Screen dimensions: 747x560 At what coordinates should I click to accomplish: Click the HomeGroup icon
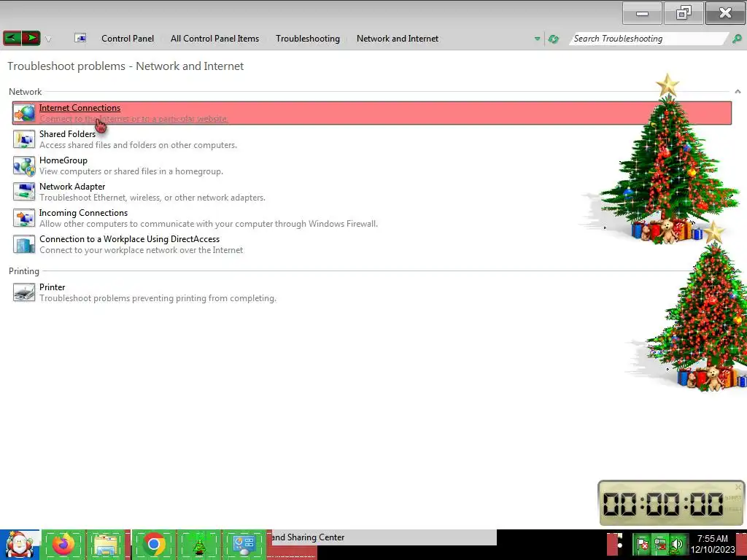(24, 166)
